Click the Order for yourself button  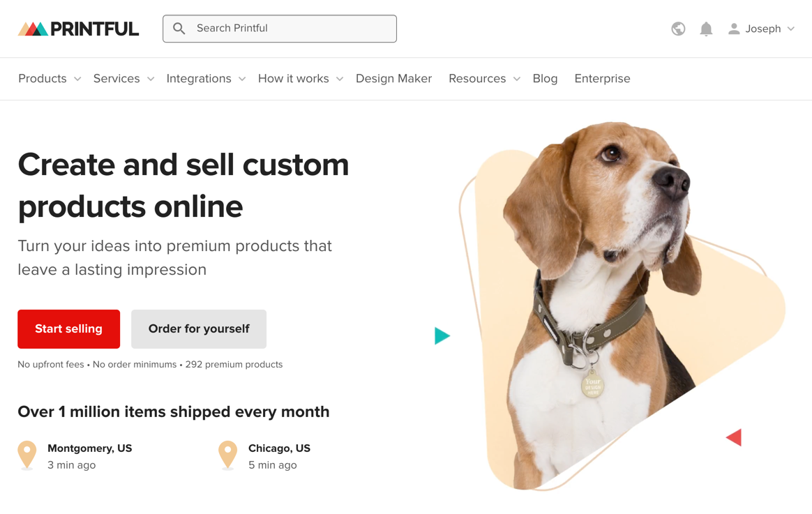click(x=198, y=328)
